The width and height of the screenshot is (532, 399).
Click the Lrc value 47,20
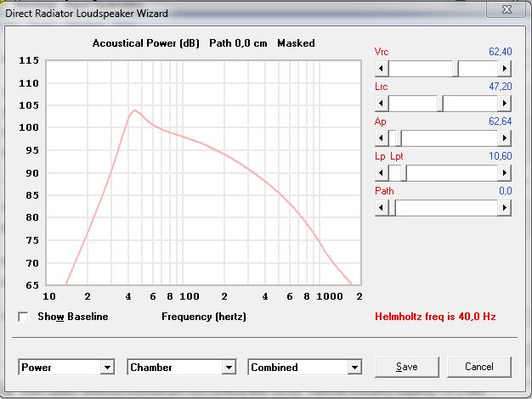tap(500, 87)
